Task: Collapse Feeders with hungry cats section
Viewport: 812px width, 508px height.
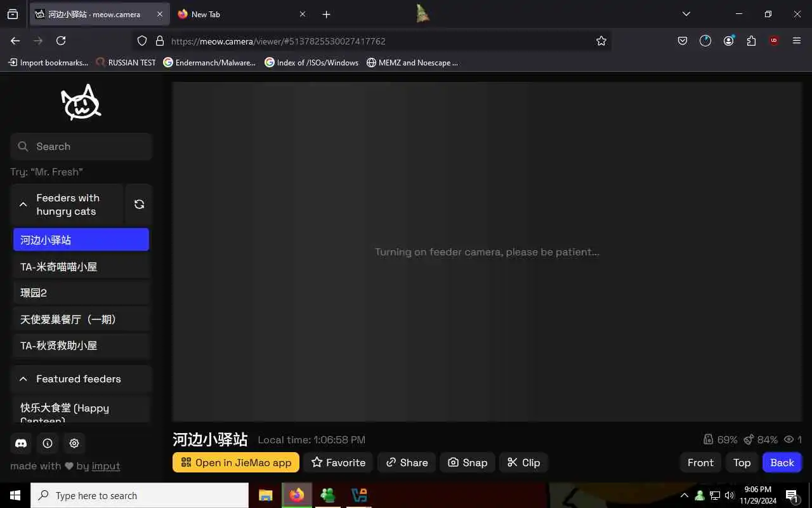Action: (x=67, y=204)
